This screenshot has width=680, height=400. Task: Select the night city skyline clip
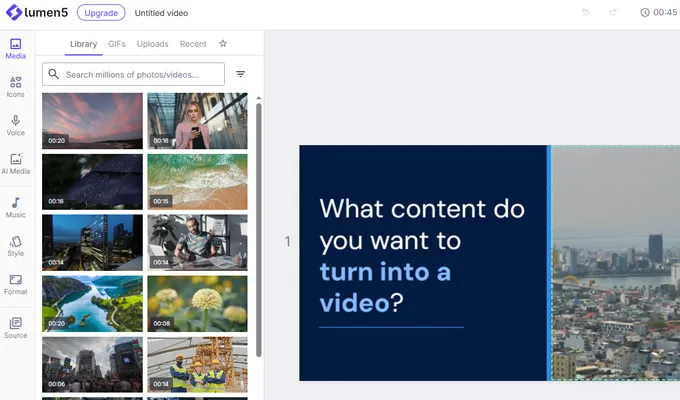point(92,243)
